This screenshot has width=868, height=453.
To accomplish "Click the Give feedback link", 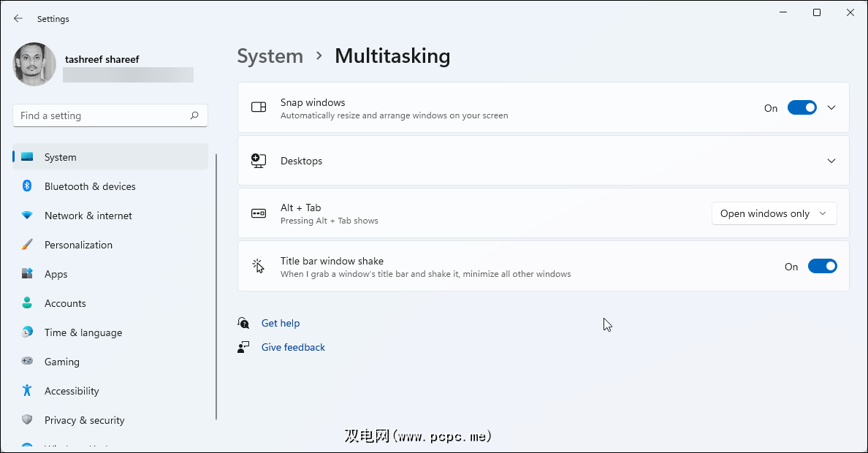I will (x=293, y=347).
